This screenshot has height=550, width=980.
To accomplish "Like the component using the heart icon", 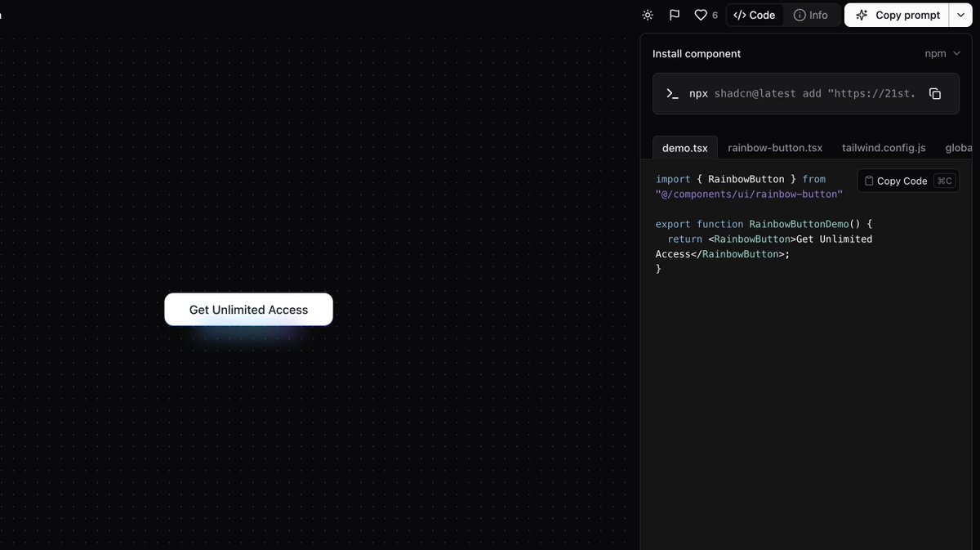I will 699,14.
